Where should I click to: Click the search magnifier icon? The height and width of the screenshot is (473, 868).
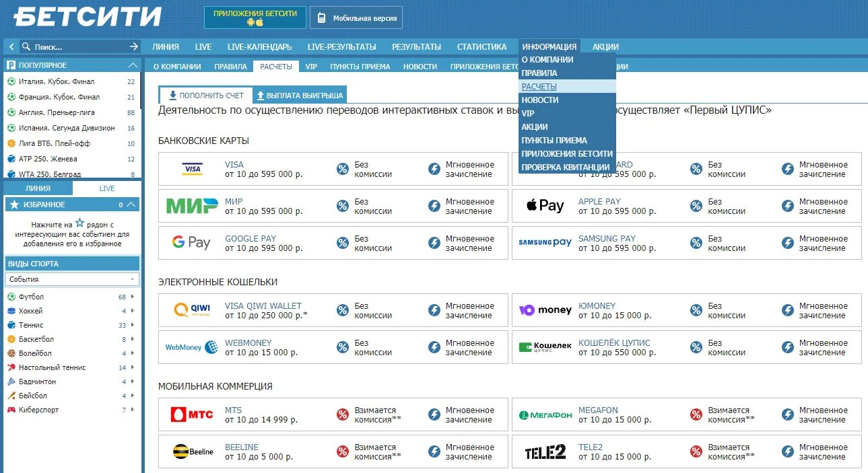(26, 46)
